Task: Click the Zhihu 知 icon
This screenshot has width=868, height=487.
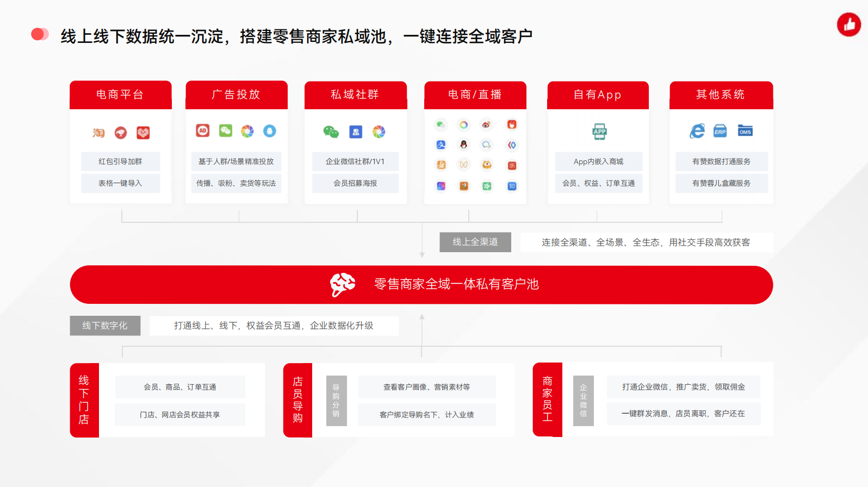Action: (512, 186)
